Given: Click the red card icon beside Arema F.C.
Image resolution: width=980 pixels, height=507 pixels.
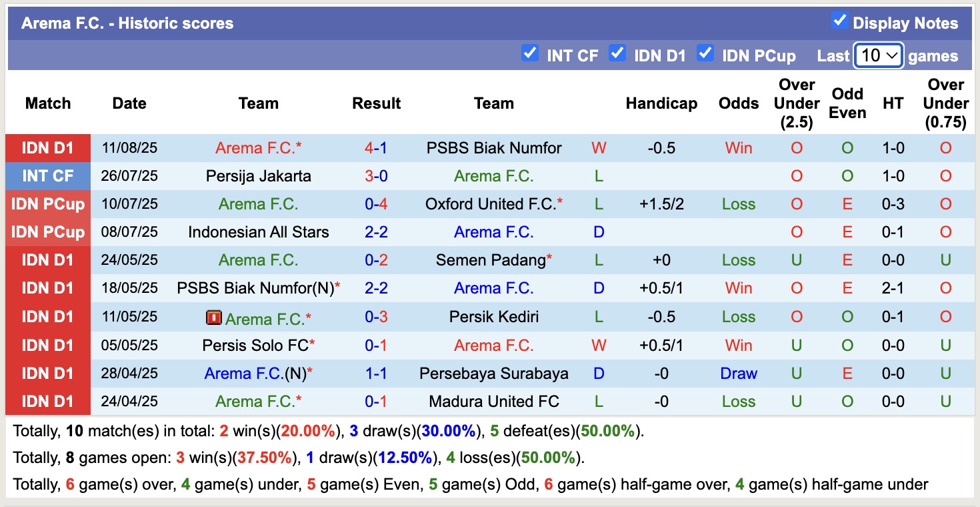Looking at the screenshot, I should 213,318.
